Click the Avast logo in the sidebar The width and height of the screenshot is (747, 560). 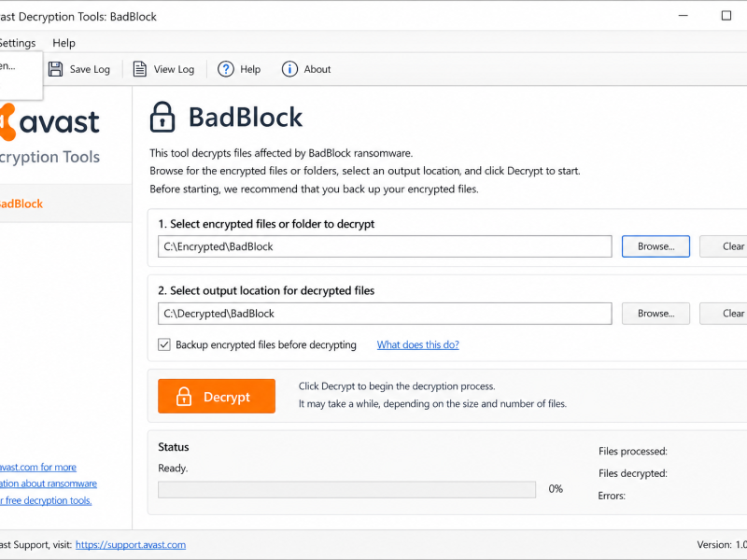(49, 122)
